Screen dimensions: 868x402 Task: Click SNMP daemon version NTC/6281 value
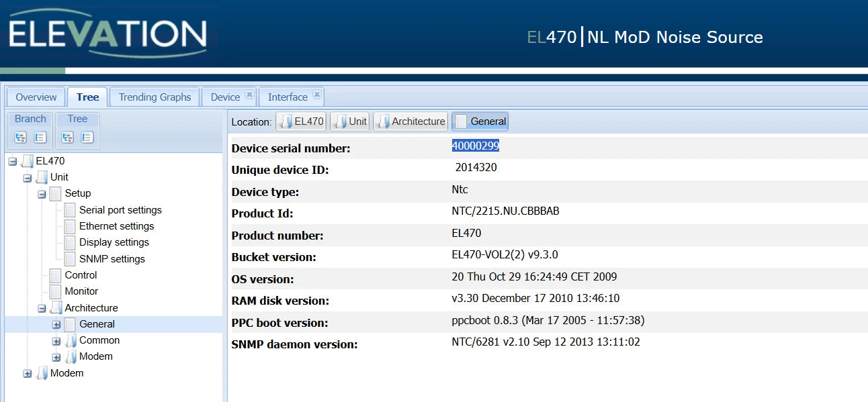(546, 342)
